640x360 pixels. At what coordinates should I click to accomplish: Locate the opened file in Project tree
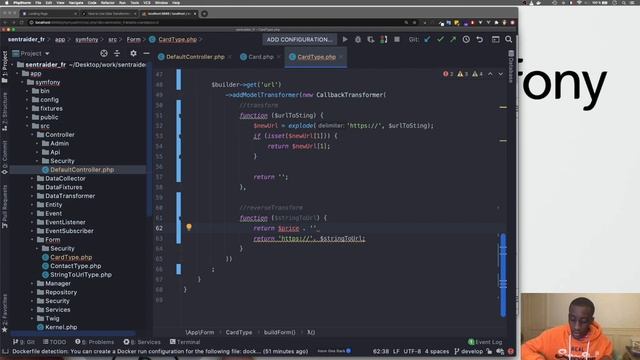coord(104,53)
